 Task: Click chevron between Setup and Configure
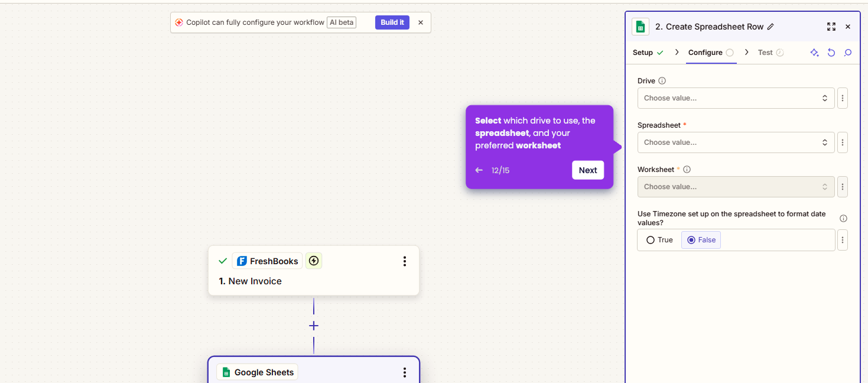point(677,53)
